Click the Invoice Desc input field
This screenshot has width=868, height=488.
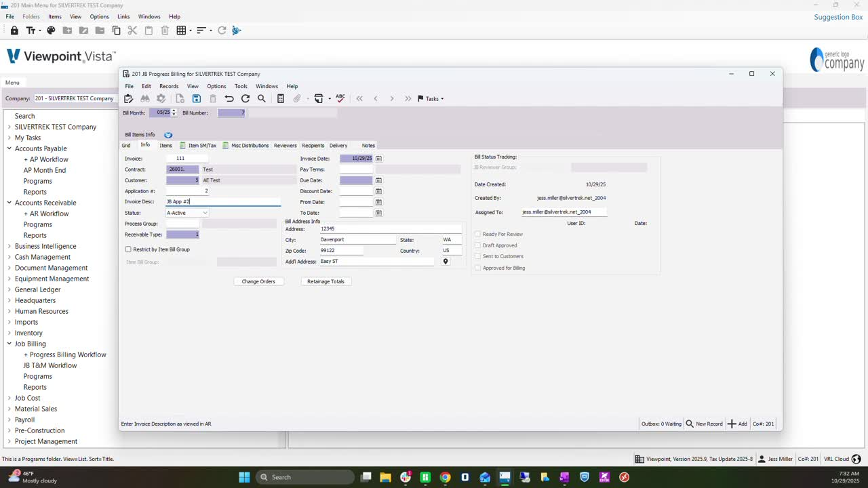pyautogui.click(x=223, y=202)
